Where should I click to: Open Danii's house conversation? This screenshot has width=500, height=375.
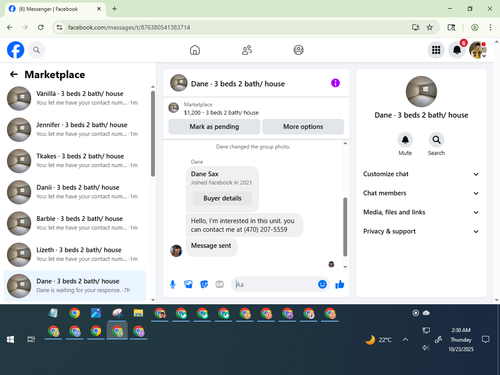tap(75, 192)
